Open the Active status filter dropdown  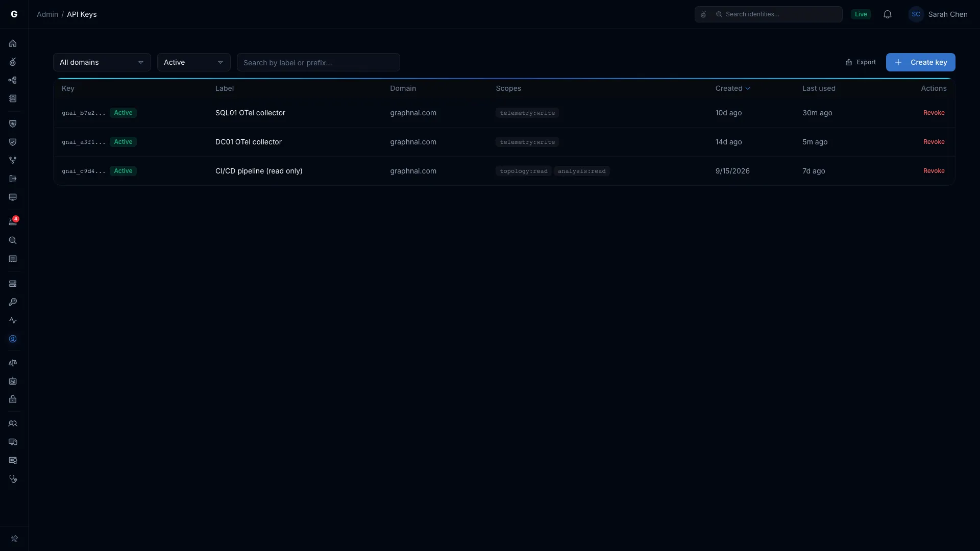194,62
